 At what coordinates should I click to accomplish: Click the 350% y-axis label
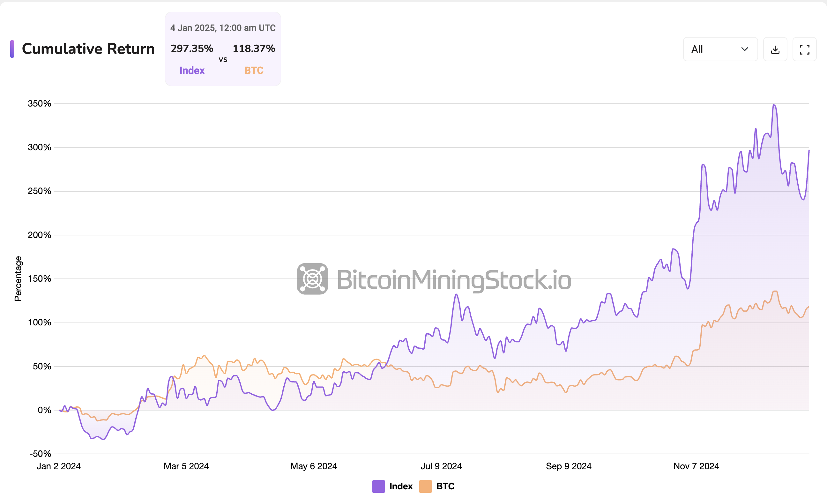39,103
